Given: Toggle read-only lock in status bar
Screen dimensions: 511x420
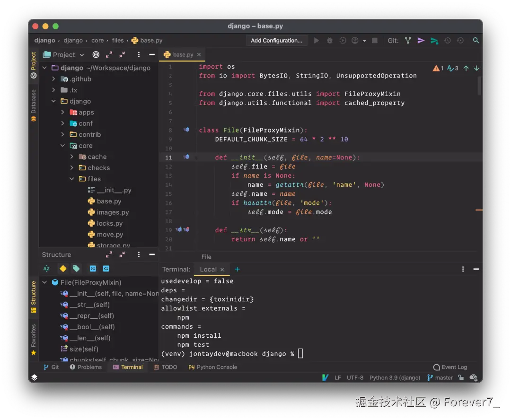Looking at the screenshot, I should pos(460,377).
